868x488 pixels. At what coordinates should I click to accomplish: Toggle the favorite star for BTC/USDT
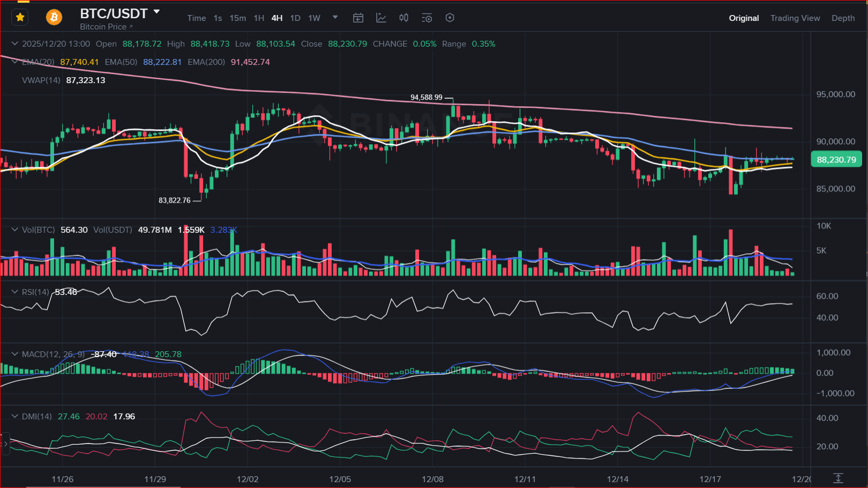pos(20,18)
